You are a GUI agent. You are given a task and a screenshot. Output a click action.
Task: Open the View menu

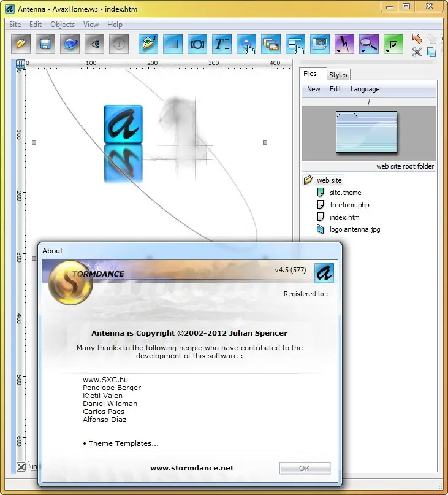pyautogui.click(x=91, y=25)
